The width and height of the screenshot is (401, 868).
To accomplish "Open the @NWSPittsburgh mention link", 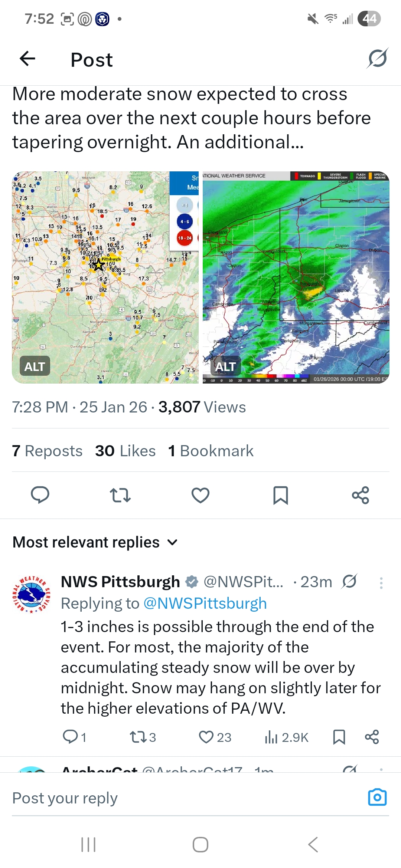I will click(205, 604).
